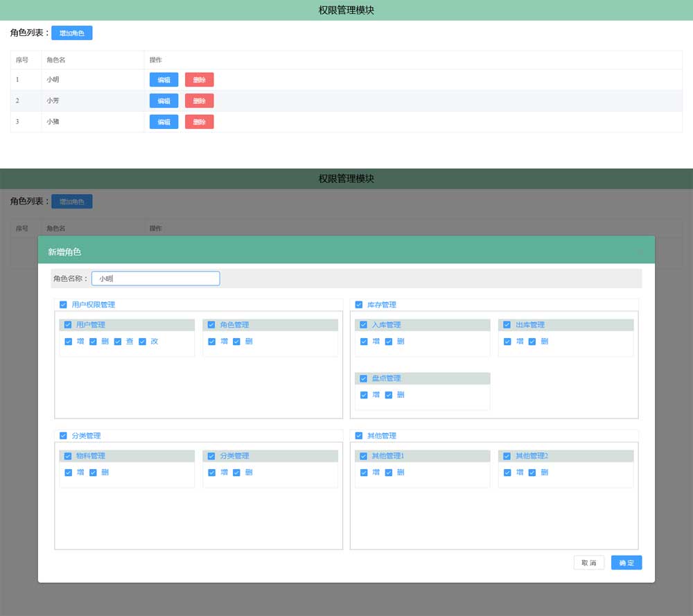Toggle the 入库管理 checkbox
Screen dimensions: 693x616
click(364, 325)
